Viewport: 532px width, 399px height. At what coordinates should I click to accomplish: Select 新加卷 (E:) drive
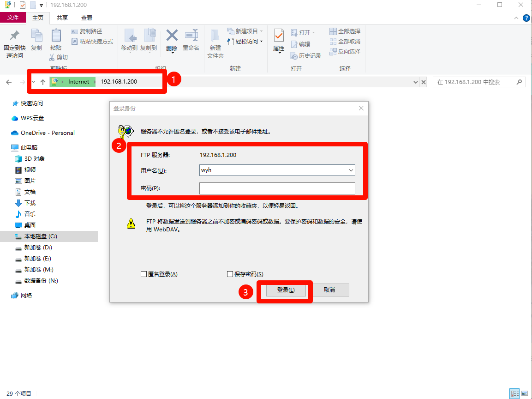34,259
